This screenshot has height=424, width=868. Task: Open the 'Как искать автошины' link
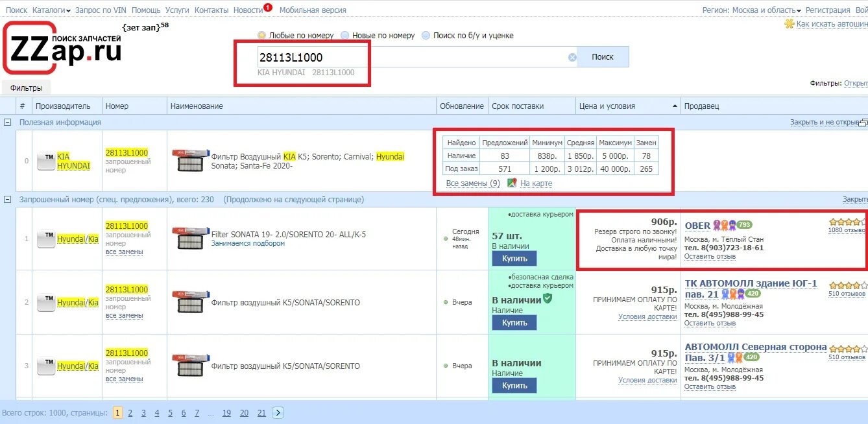[832, 23]
